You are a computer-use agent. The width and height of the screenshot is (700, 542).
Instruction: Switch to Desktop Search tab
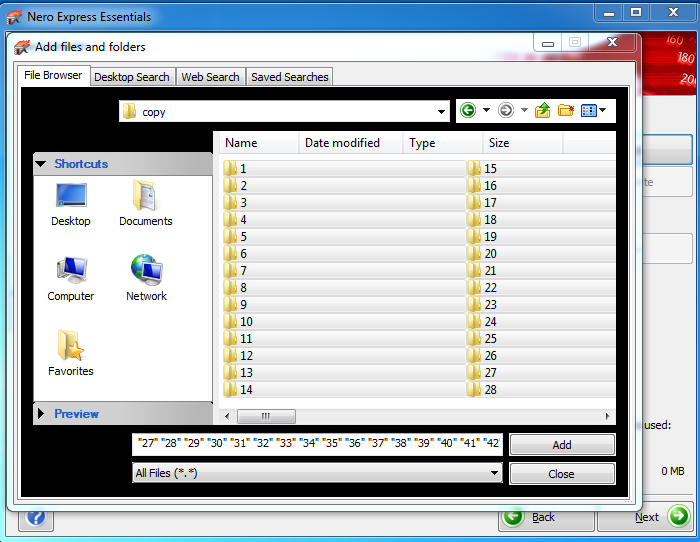[132, 77]
